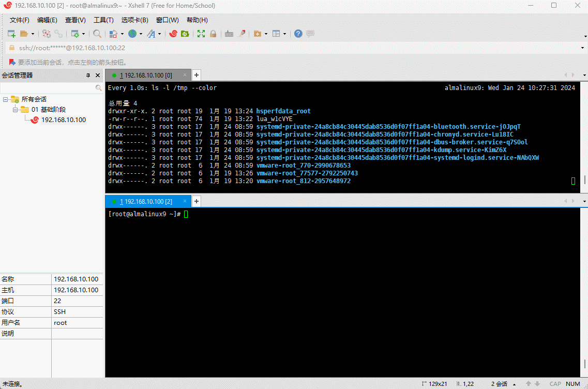Click the green Xftp file transfer icon

185,34
